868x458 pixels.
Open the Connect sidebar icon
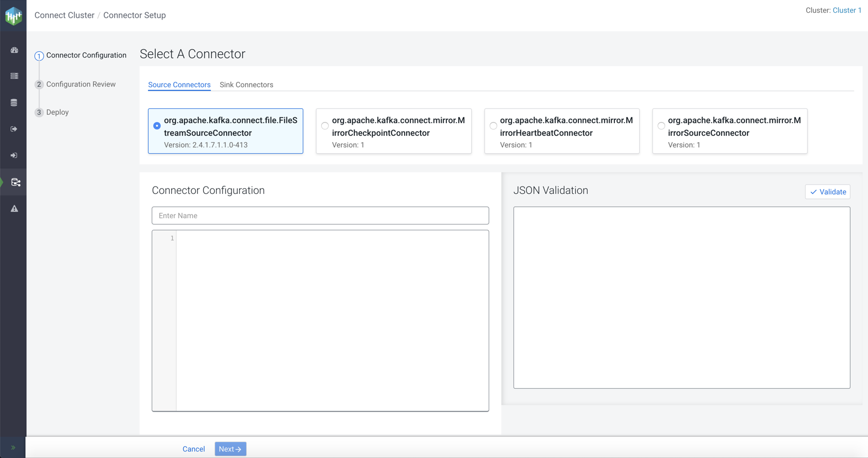[15, 182]
